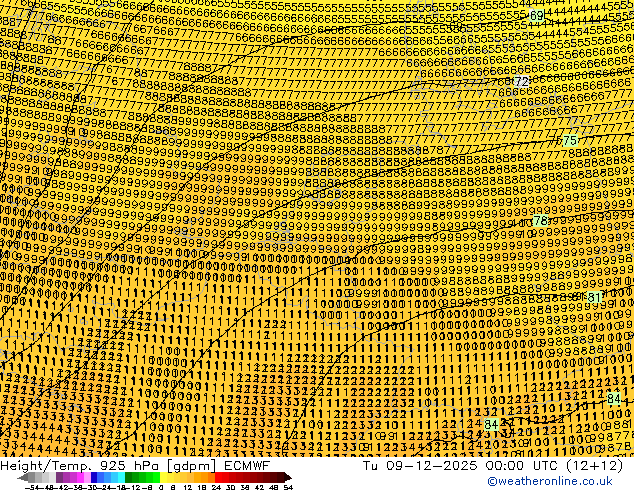Pick the dark purple swatch near -42
Viewport: 634px width, 490px height.
(x=59, y=478)
